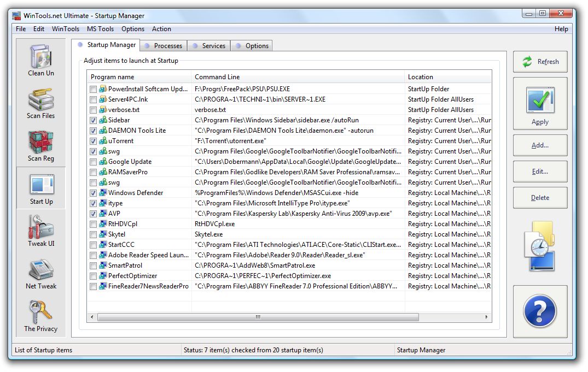This screenshot has width=588, height=372.
Task: Open the File menu
Action: tap(21, 29)
